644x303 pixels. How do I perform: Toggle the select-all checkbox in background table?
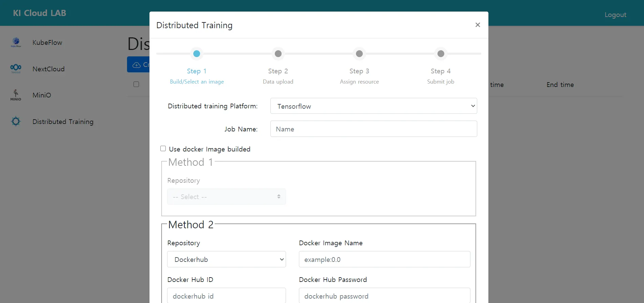point(136,84)
